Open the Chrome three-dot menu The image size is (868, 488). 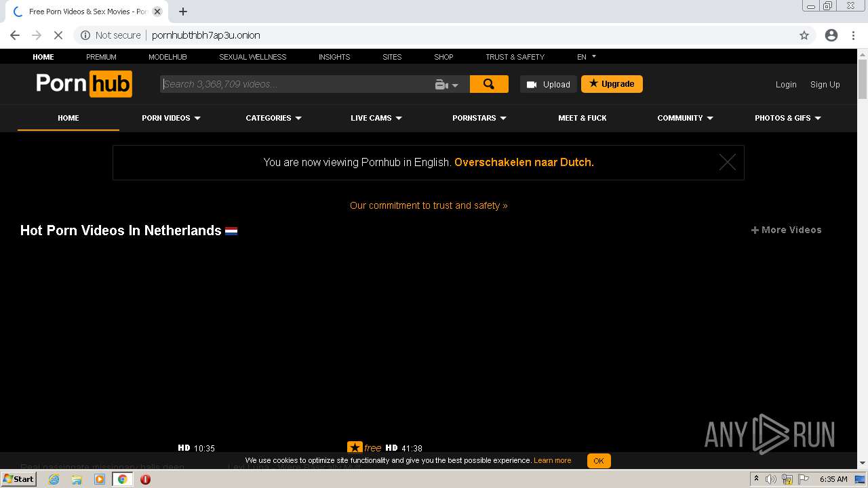click(x=853, y=35)
